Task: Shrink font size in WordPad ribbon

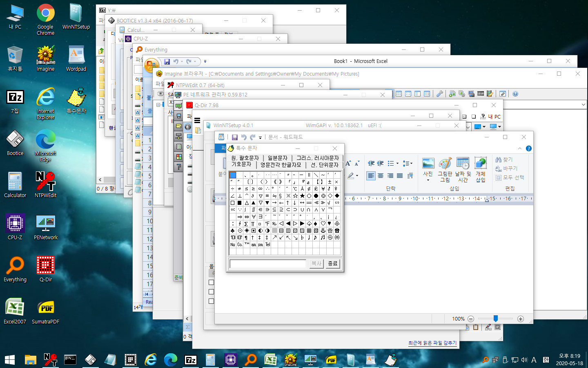Action: tap(357, 164)
